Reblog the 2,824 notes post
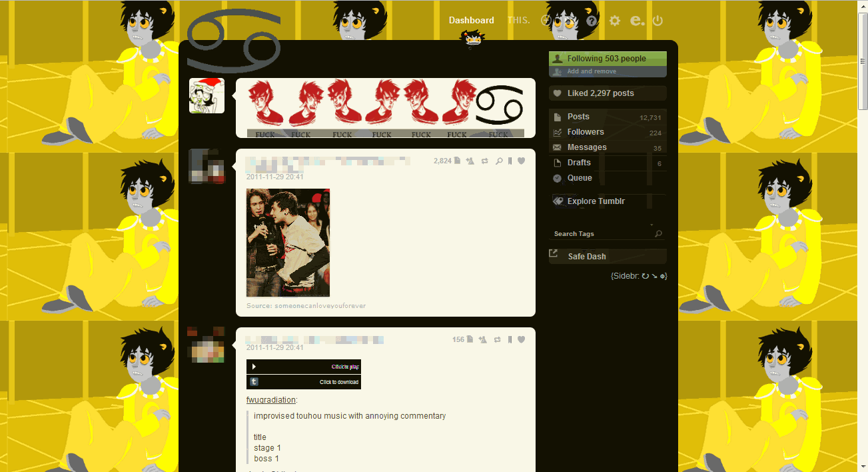 pos(485,161)
